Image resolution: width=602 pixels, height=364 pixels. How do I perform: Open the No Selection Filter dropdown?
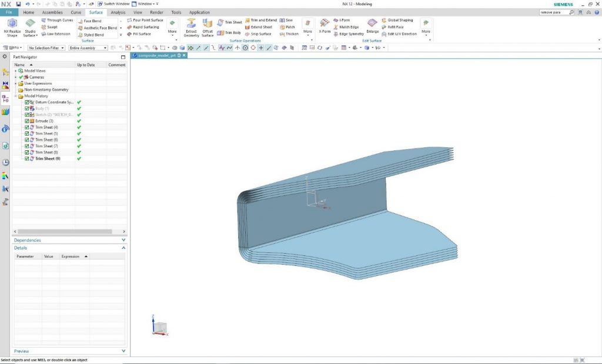46,48
